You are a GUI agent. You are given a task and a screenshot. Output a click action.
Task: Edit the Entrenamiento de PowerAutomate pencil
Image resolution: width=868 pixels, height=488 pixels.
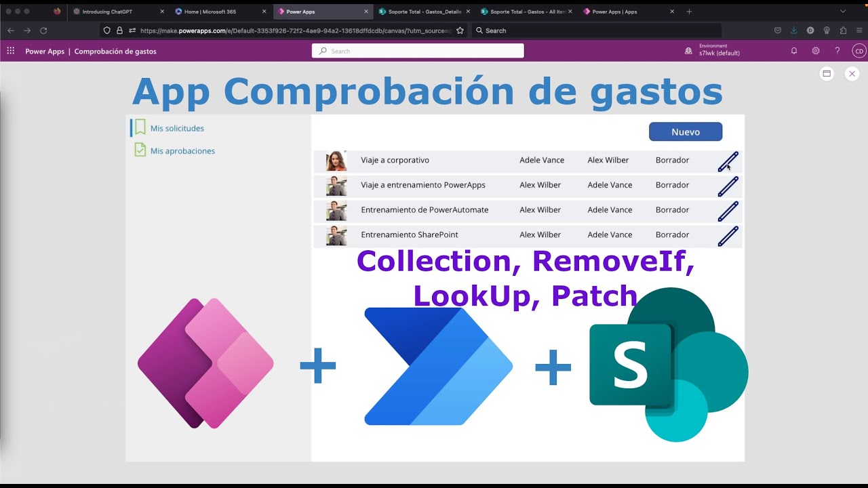[x=728, y=211]
